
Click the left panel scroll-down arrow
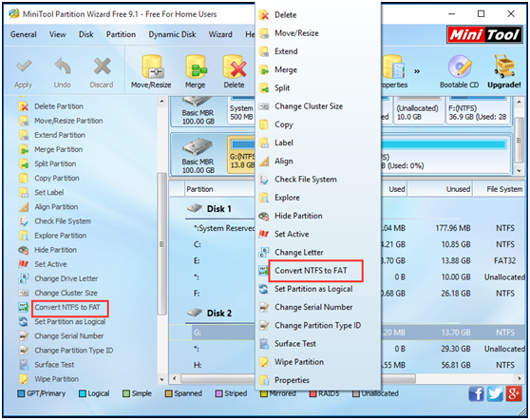pyautogui.click(x=161, y=380)
